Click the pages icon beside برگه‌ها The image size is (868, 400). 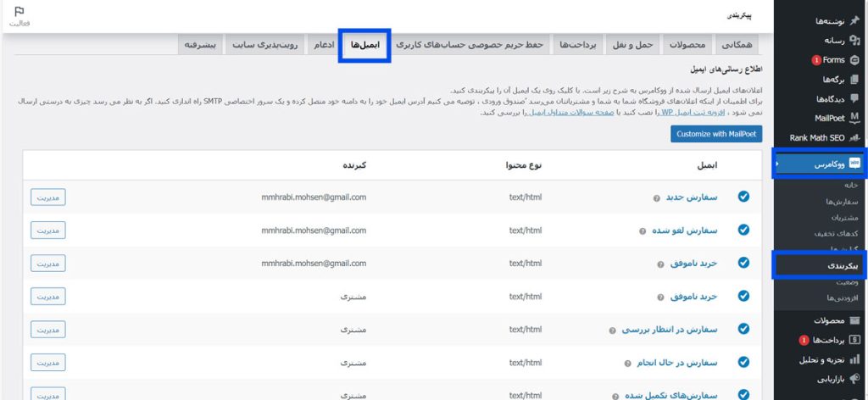click(x=854, y=79)
